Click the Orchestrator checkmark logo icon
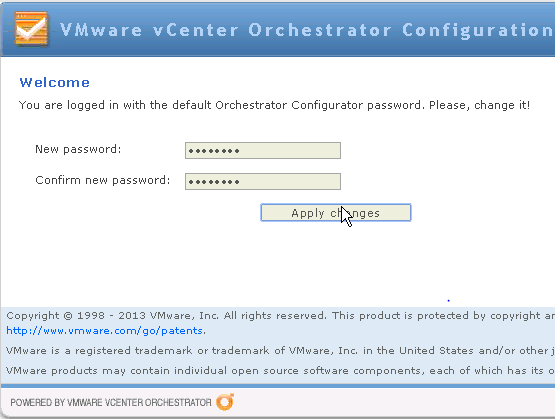This screenshot has width=555, height=419. coord(31,29)
